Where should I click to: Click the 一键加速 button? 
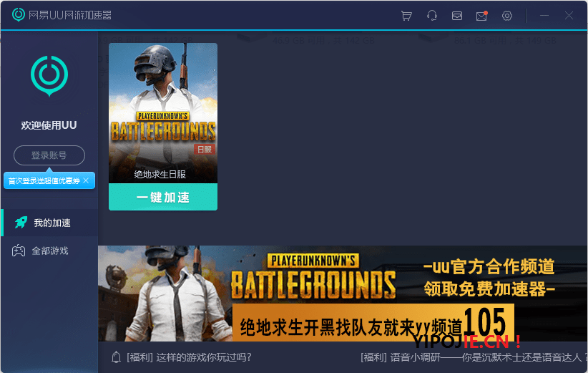(x=163, y=197)
